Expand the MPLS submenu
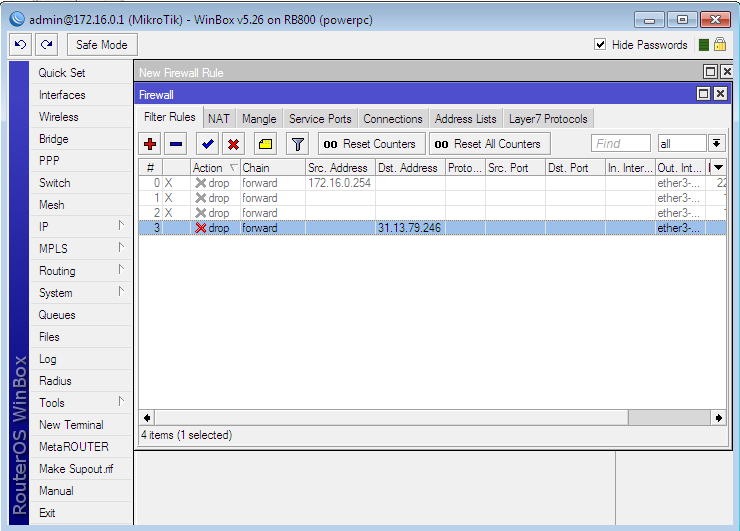 (121, 247)
